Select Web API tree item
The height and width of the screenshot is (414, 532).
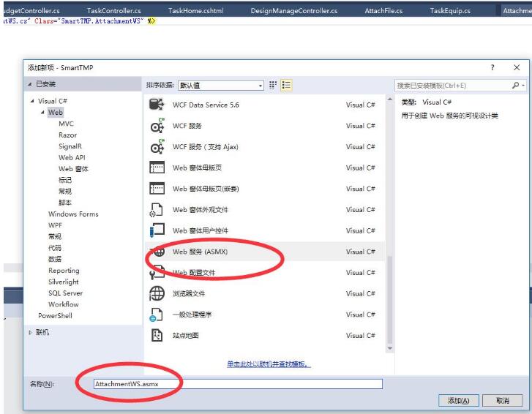point(72,157)
